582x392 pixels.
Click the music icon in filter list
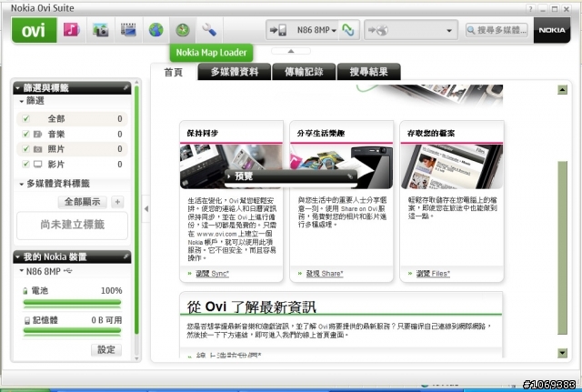37,134
